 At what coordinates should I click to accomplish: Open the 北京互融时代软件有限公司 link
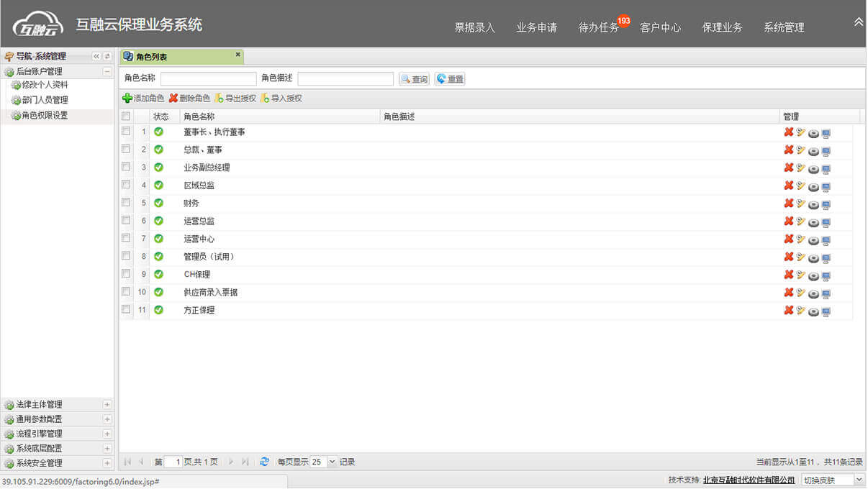[x=749, y=480]
